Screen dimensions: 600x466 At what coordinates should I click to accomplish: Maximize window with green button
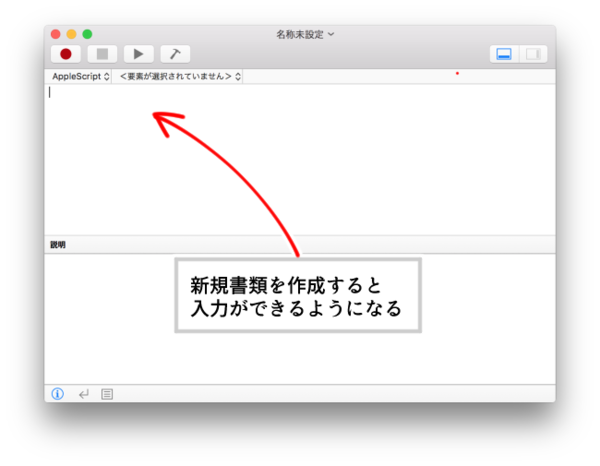pyautogui.click(x=87, y=34)
